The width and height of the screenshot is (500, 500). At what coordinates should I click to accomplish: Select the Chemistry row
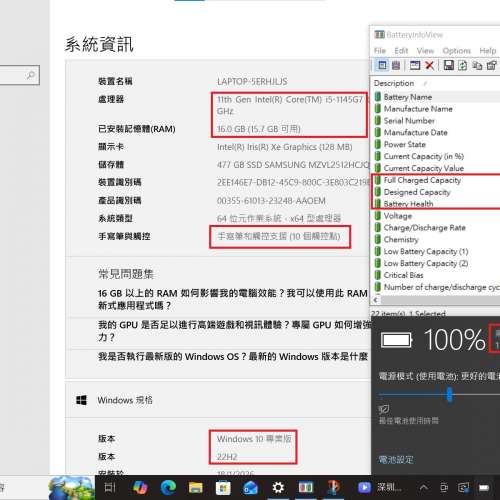coord(437,239)
